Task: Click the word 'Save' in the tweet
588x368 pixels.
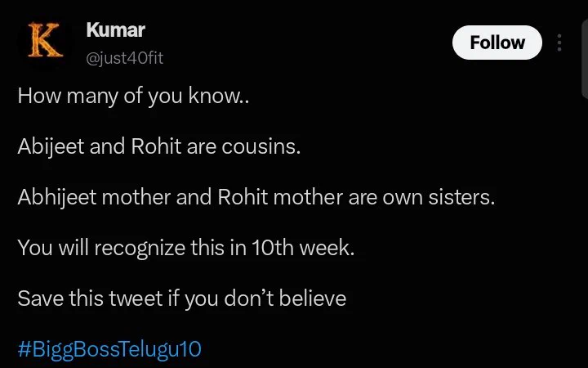Action: click(41, 298)
